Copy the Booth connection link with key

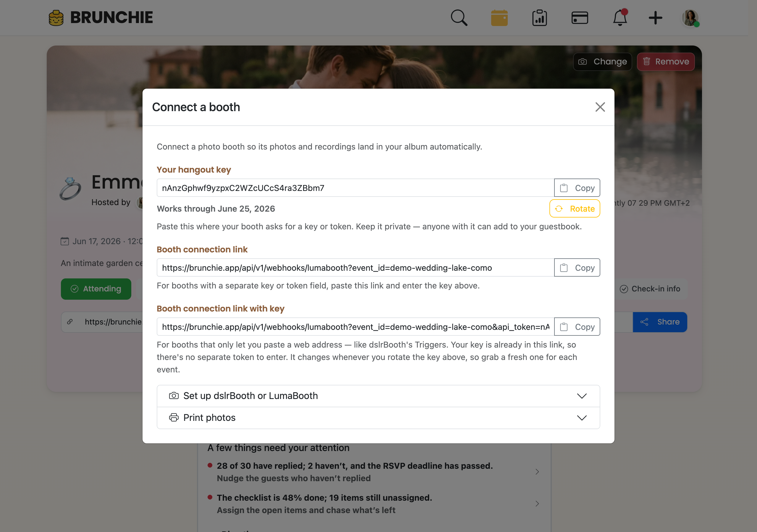coord(577,327)
